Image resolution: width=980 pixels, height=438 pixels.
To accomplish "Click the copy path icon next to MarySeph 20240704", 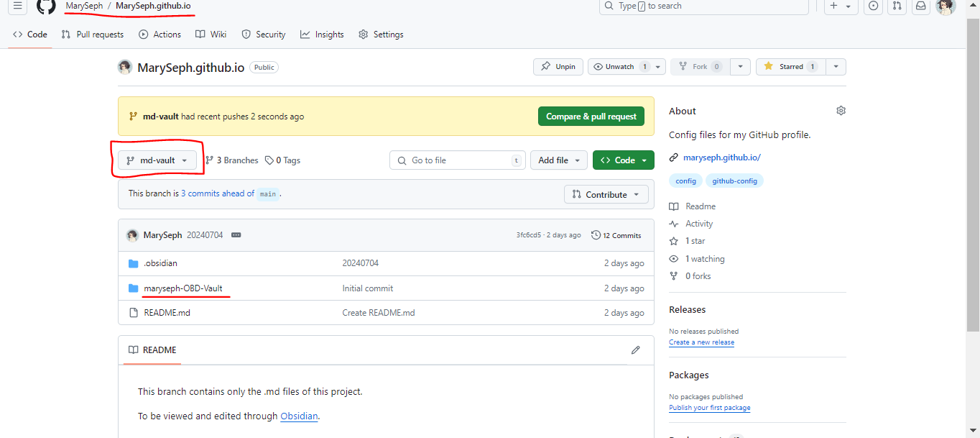I will pyautogui.click(x=236, y=234).
